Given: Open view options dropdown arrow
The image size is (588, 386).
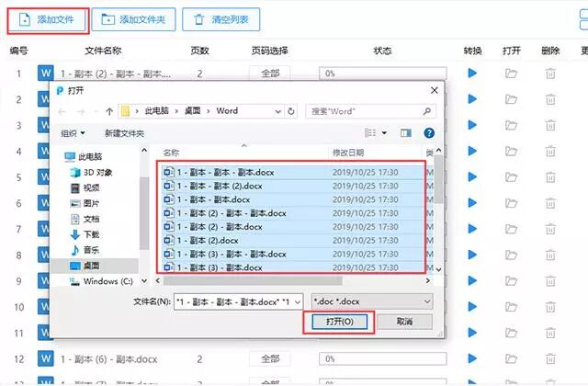Looking at the screenshot, I should 384,132.
